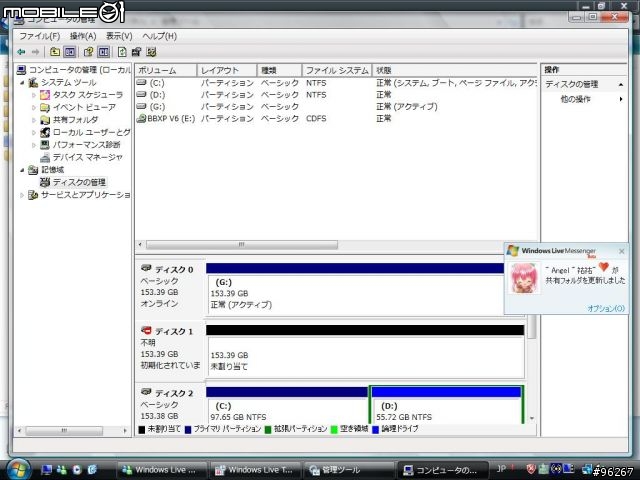This screenshot has height=480, width=640.
Task: Click the ディスク 0 disk icon
Action: pos(146,268)
